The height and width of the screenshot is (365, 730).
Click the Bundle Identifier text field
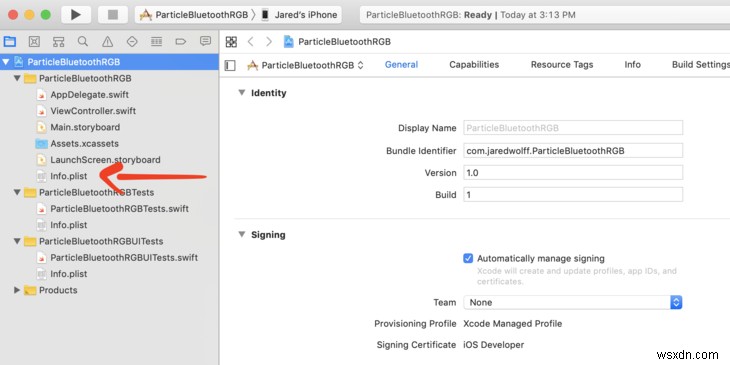573,150
